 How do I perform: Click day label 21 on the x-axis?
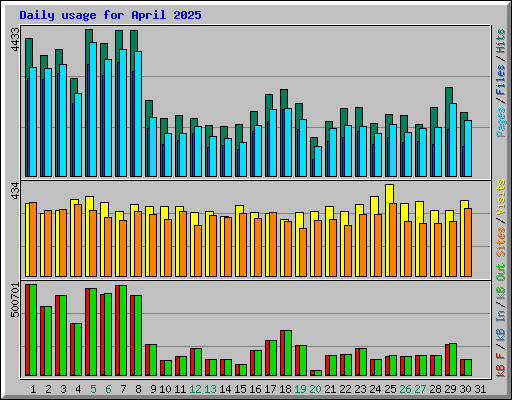coord(330,389)
